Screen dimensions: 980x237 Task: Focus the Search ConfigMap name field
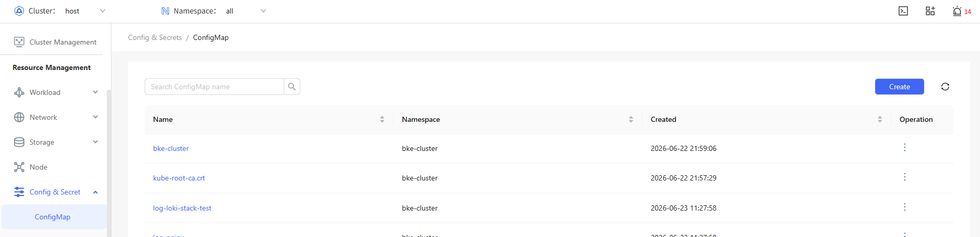tap(214, 87)
